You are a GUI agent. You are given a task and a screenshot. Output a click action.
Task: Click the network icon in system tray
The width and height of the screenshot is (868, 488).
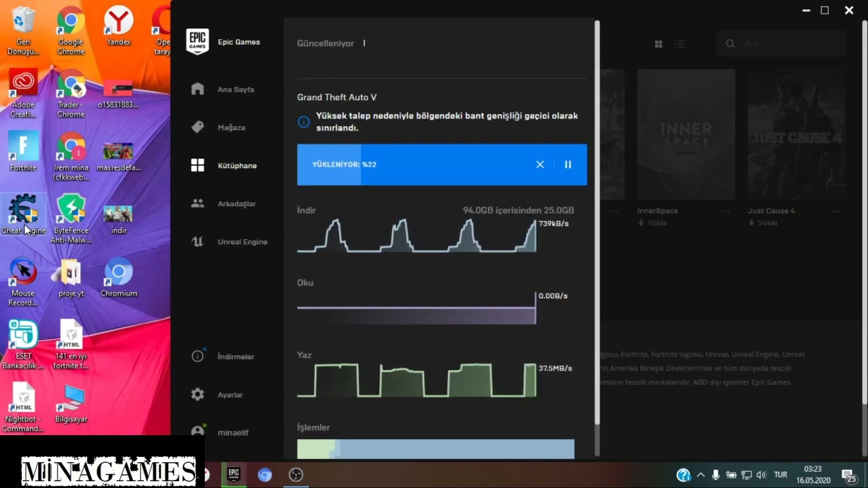tap(747, 475)
